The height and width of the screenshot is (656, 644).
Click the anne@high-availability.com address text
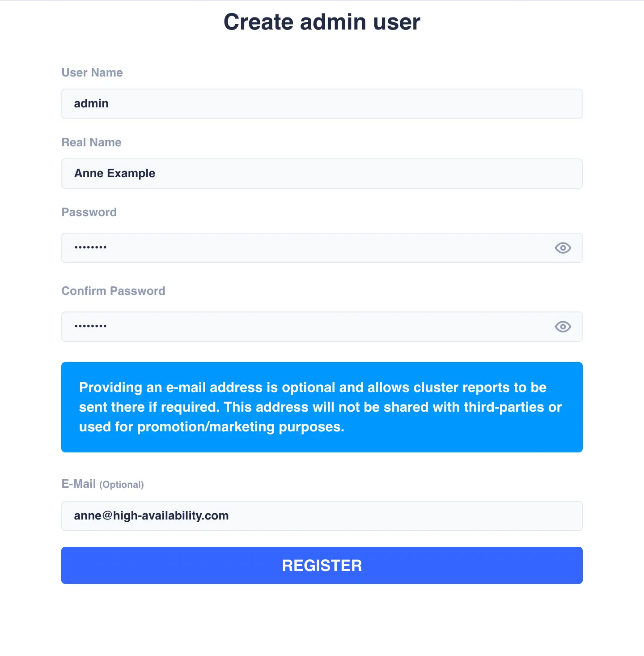tap(151, 516)
